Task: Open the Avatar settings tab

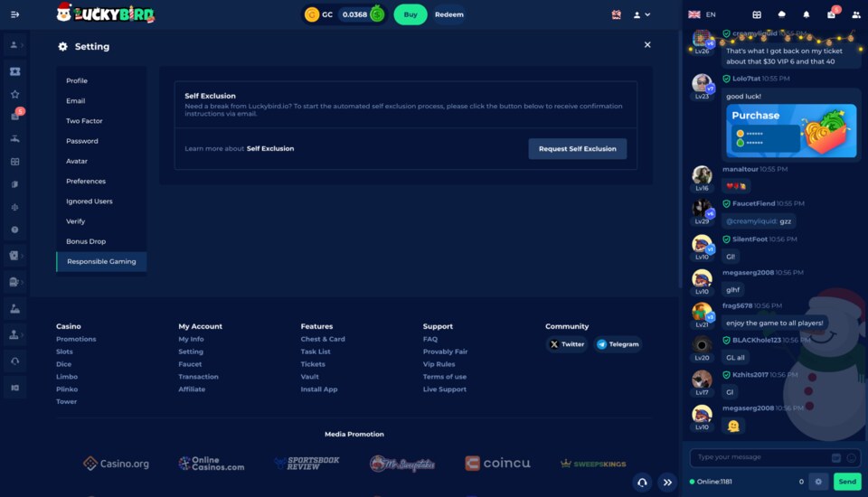Action: (x=101, y=161)
